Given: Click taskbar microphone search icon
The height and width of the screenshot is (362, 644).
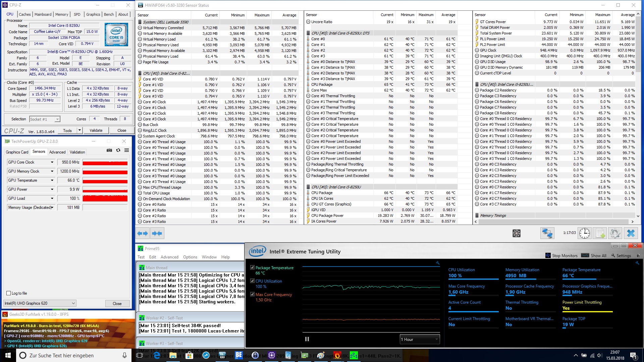Looking at the screenshot, I should click(124, 355).
